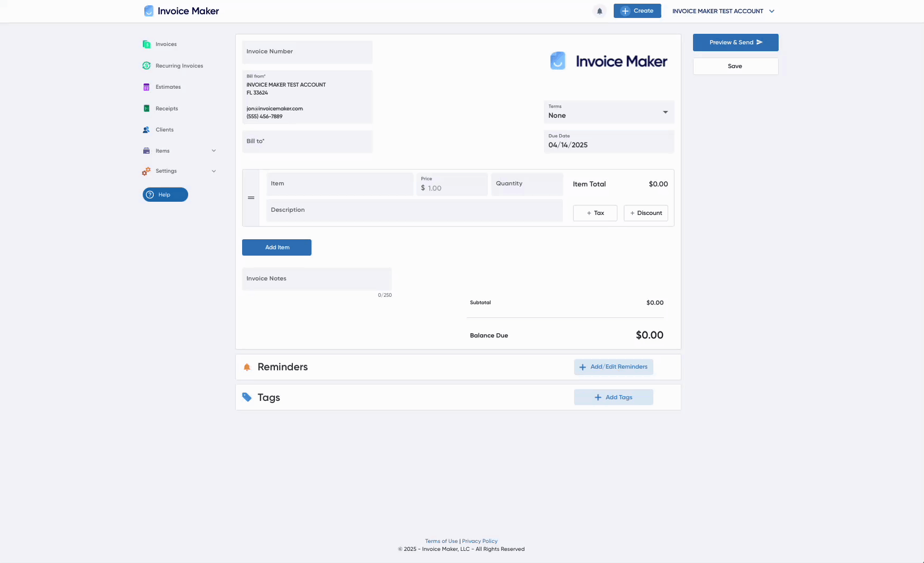924x563 pixels.
Task: Click the Bill to field
Action: 307,142
